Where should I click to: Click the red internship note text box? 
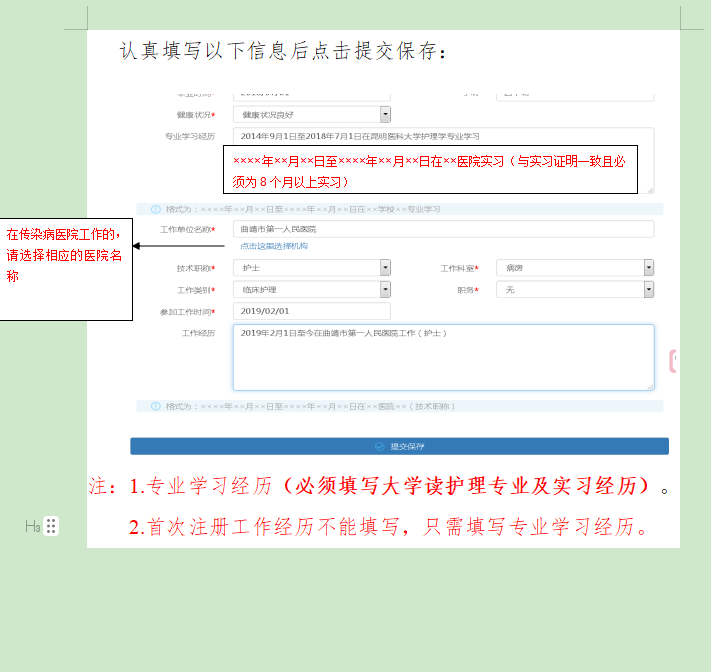[x=429, y=171]
